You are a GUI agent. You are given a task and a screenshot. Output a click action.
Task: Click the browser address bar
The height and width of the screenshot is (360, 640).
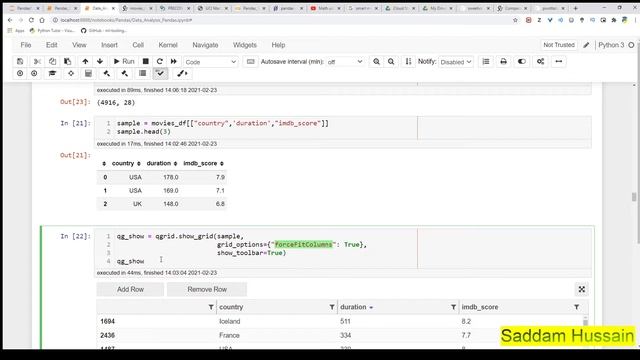[282, 20]
